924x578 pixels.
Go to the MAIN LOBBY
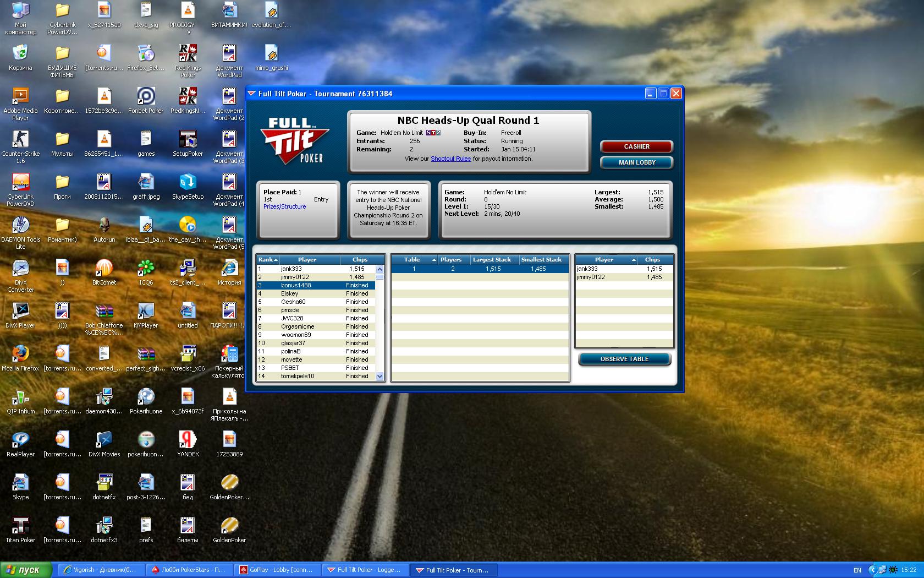click(636, 162)
